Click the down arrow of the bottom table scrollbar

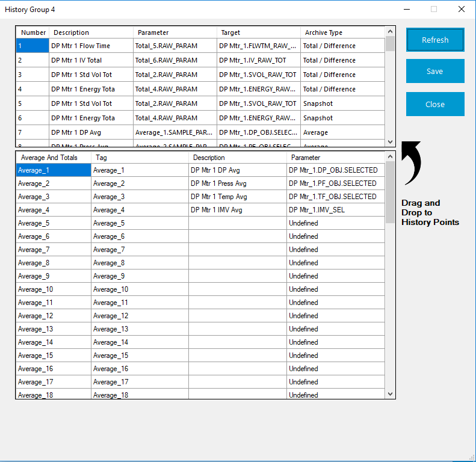click(x=391, y=393)
